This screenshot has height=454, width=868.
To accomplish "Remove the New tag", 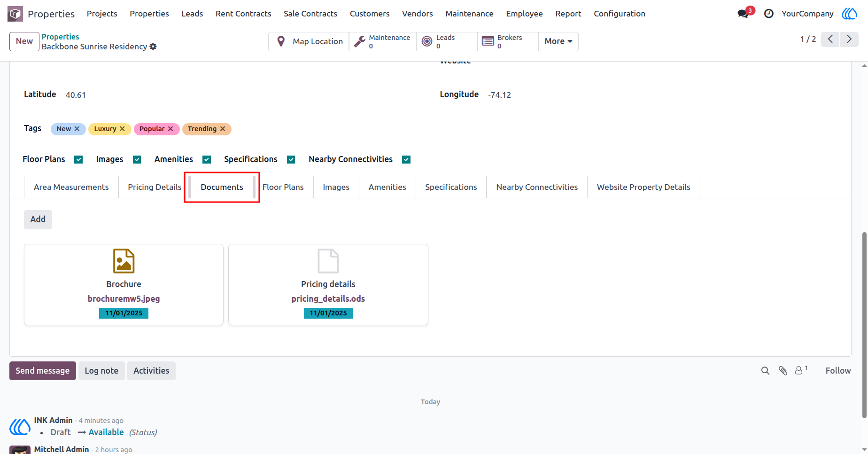I will click(x=77, y=129).
